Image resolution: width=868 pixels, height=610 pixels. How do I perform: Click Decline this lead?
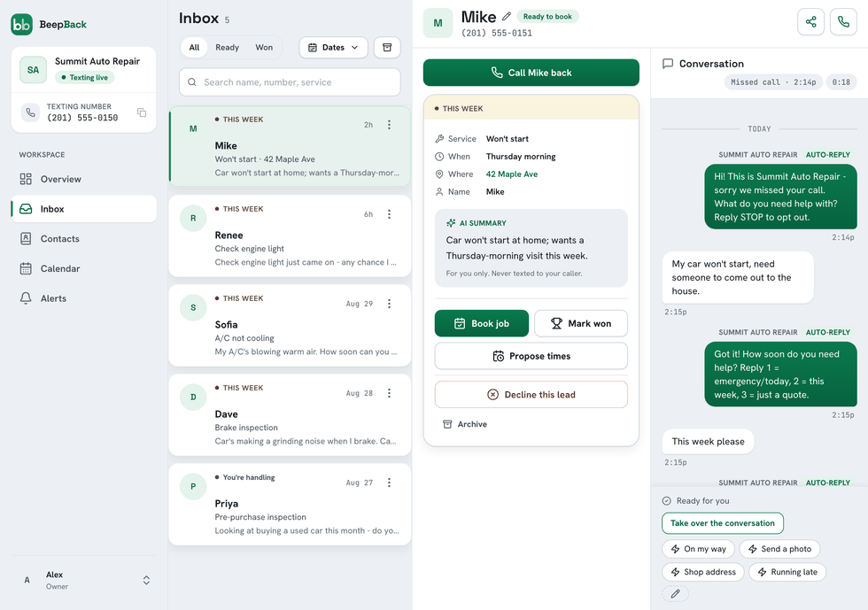click(531, 395)
